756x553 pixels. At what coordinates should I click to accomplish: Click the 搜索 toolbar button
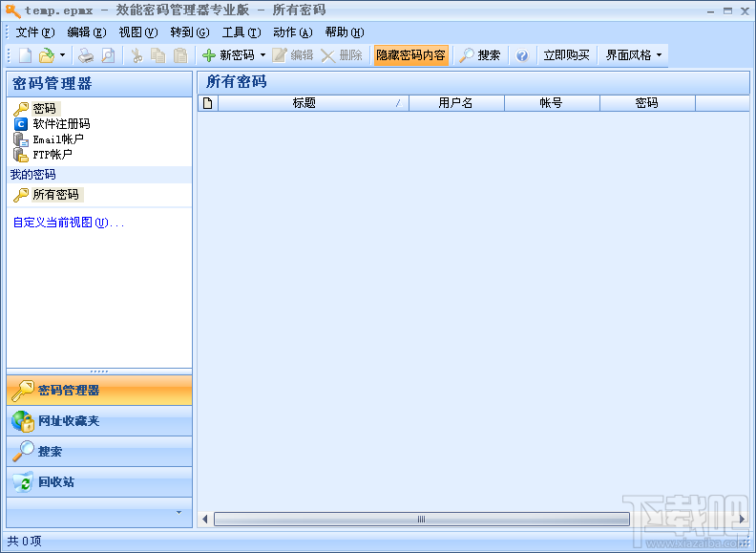coord(480,55)
